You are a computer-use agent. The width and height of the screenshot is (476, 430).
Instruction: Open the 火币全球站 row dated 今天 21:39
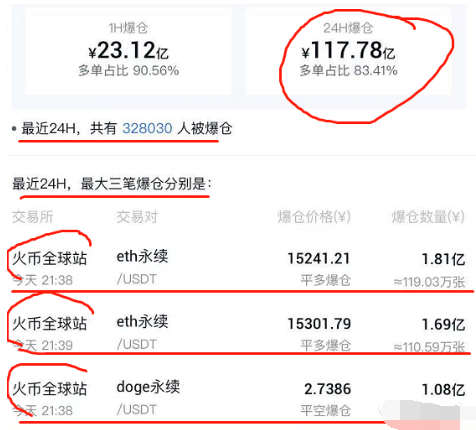239,332
